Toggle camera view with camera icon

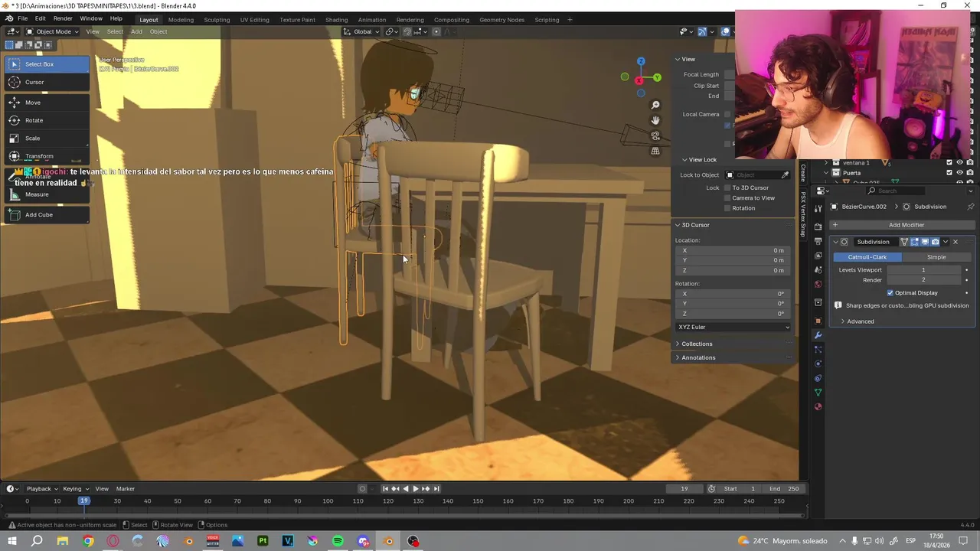655,135
